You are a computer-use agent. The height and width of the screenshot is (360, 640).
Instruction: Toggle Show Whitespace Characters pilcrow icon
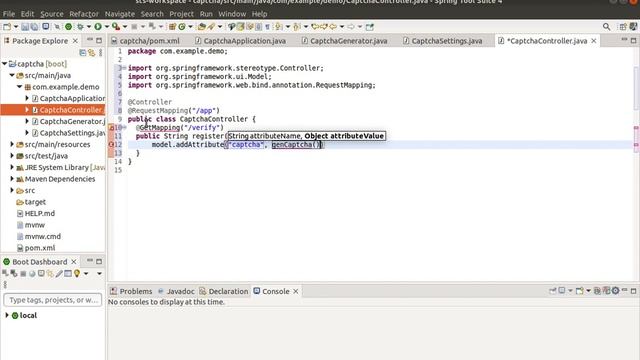point(267,27)
